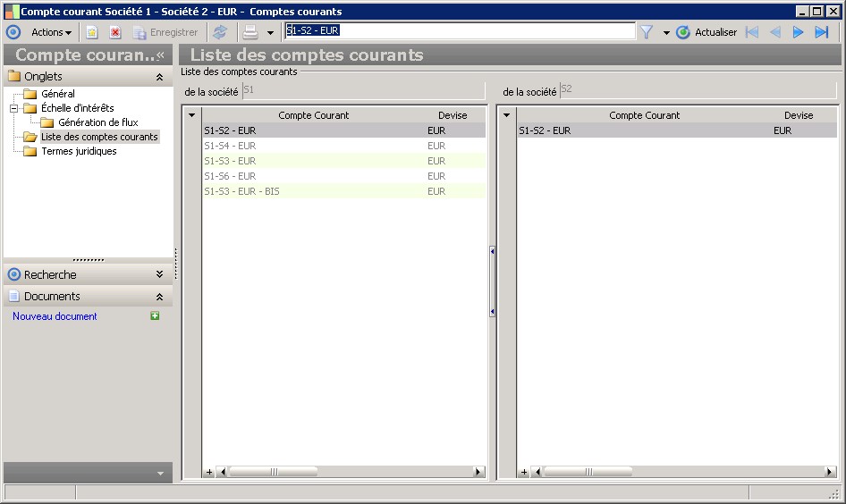
Task: Open the Actions dropdown menu
Action: click(51, 32)
